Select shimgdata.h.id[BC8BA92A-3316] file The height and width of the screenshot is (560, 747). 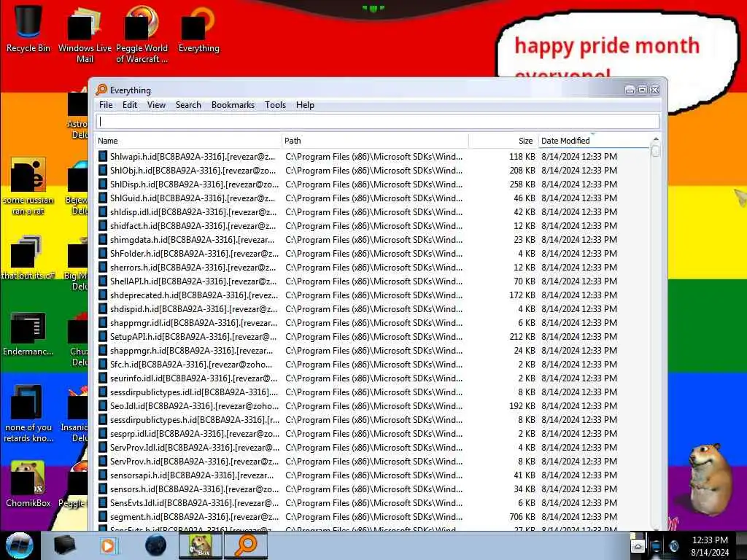coord(193,239)
